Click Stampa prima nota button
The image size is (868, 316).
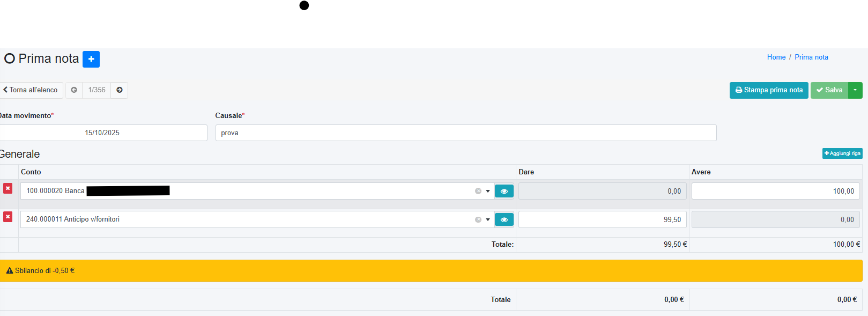click(x=769, y=90)
